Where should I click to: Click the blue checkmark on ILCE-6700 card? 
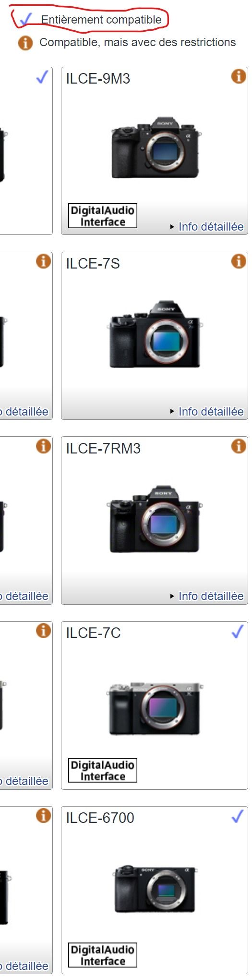point(238,816)
